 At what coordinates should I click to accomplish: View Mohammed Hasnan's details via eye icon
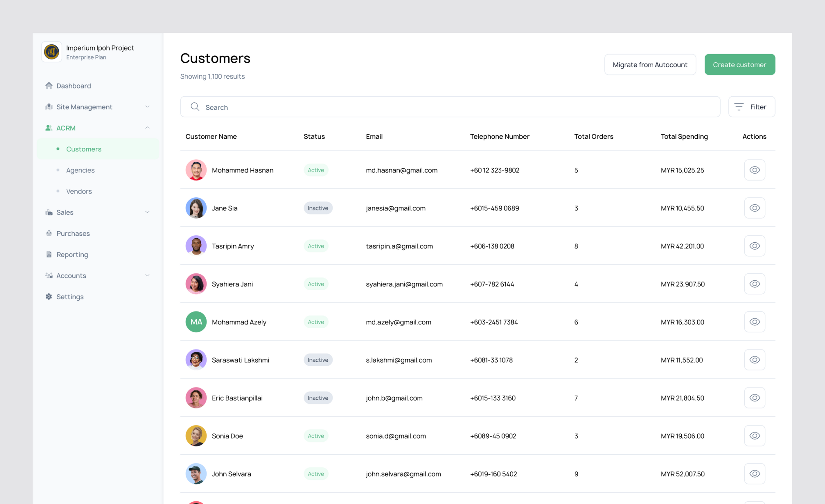coord(754,170)
